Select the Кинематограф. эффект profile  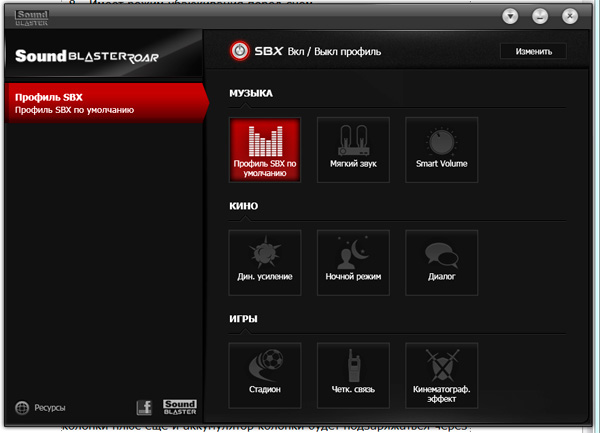pyautogui.click(x=441, y=374)
